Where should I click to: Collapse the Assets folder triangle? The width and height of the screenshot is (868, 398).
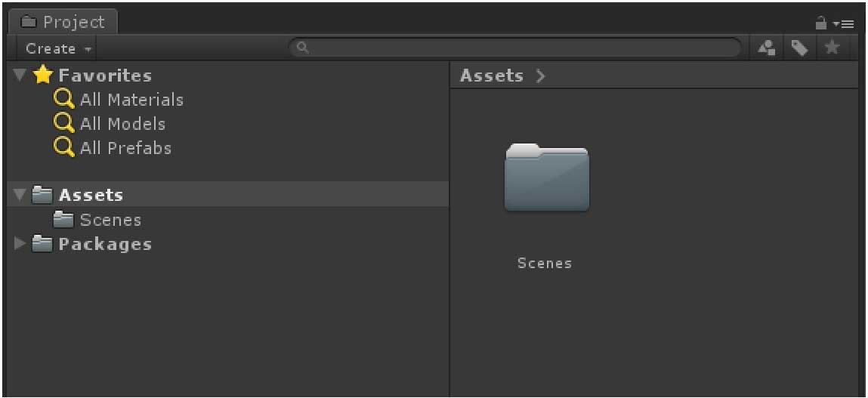click(x=20, y=195)
